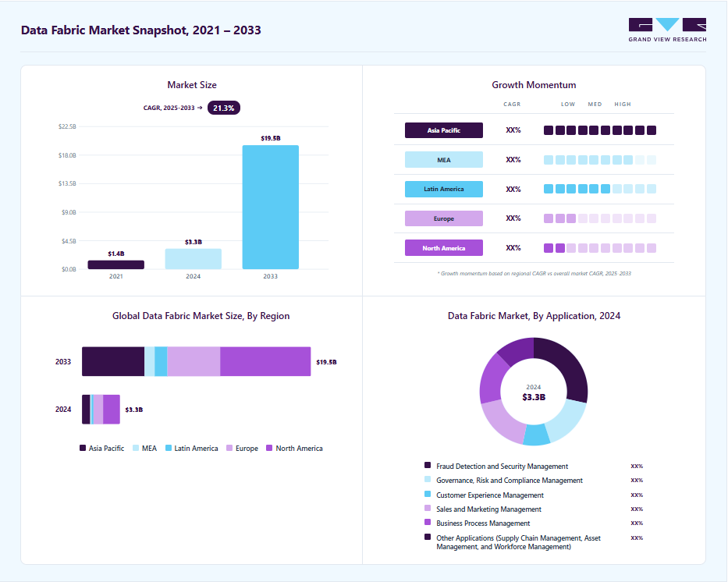Click the MEA legend swatch under region chart
Screen dimensions: 728x582
(136, 448)
